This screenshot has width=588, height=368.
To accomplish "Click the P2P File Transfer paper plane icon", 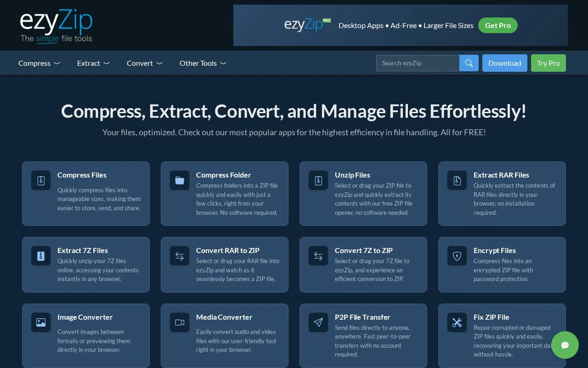I will [318, 322].
